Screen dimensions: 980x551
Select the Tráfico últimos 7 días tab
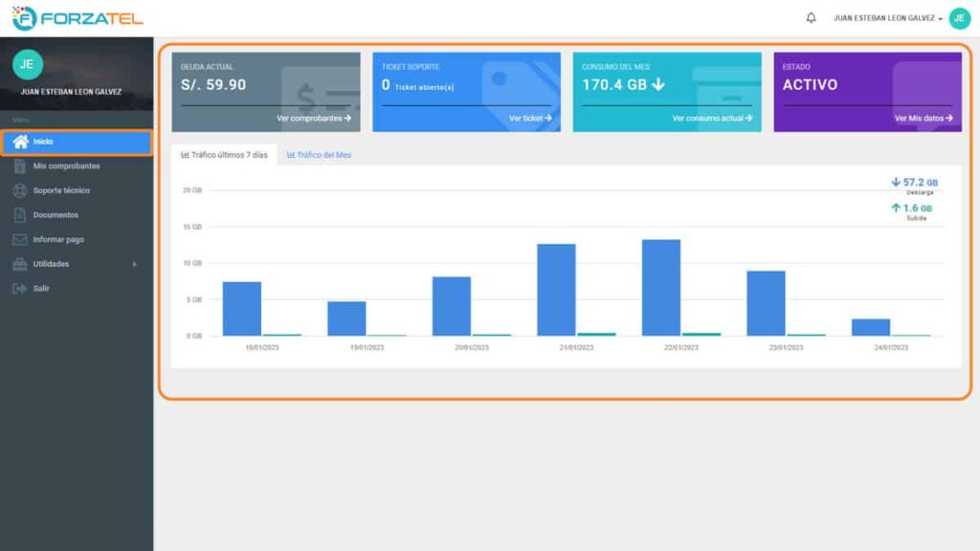click(224, 155)
